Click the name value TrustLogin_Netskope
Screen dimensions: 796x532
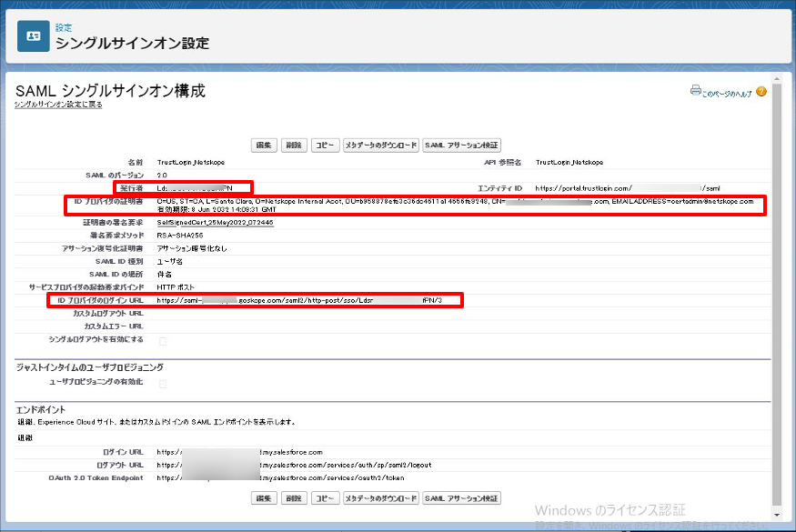191,163
